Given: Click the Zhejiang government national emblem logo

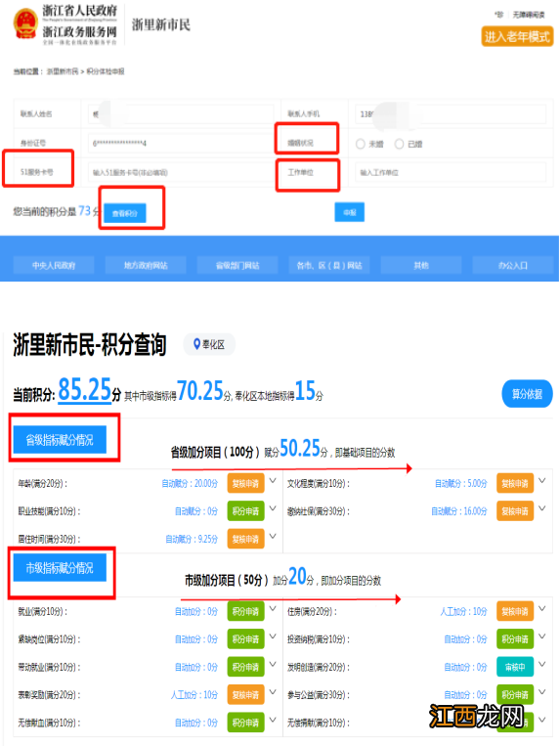Looking at the screenshot, I should click(25, 23).
